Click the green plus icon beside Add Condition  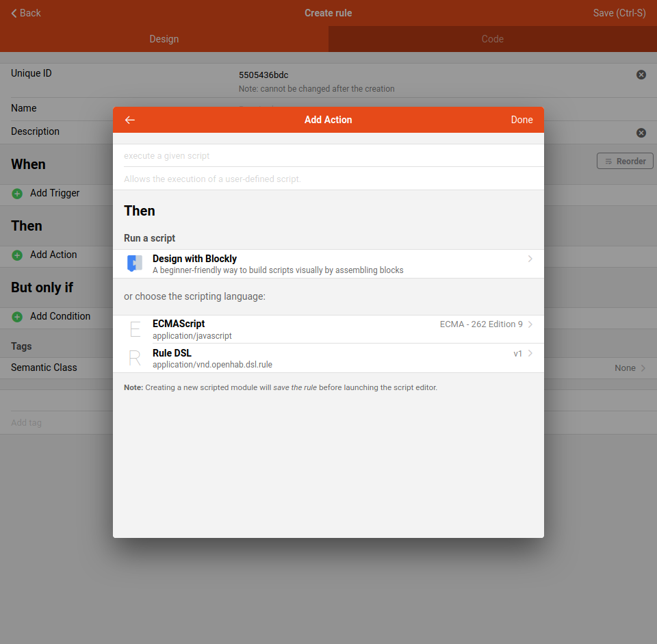[17, 317]
